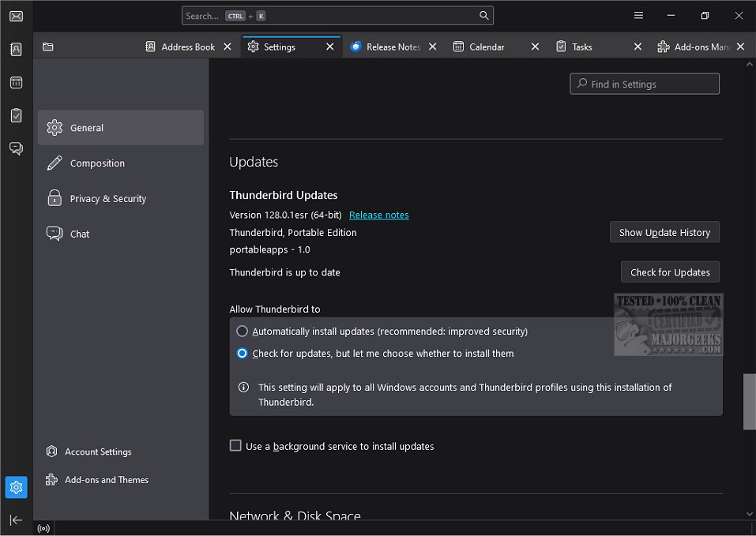The image size is (756, 536).
Task: Click the vertical scrollbar thumb
Action: point(749,402)
